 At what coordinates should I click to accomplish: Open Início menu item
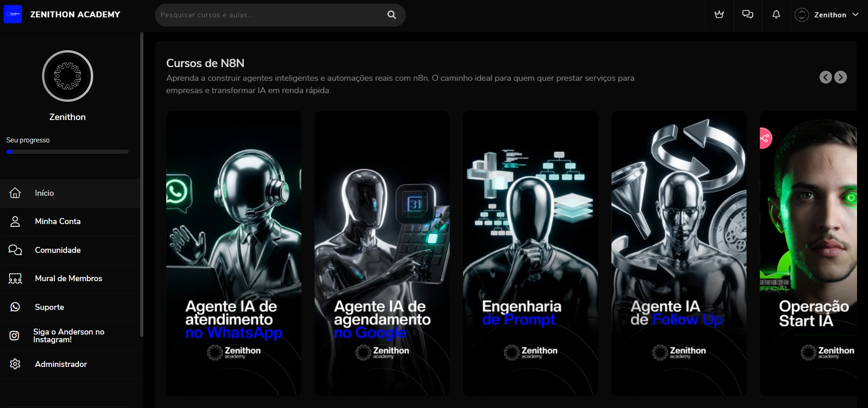[70, 193]
